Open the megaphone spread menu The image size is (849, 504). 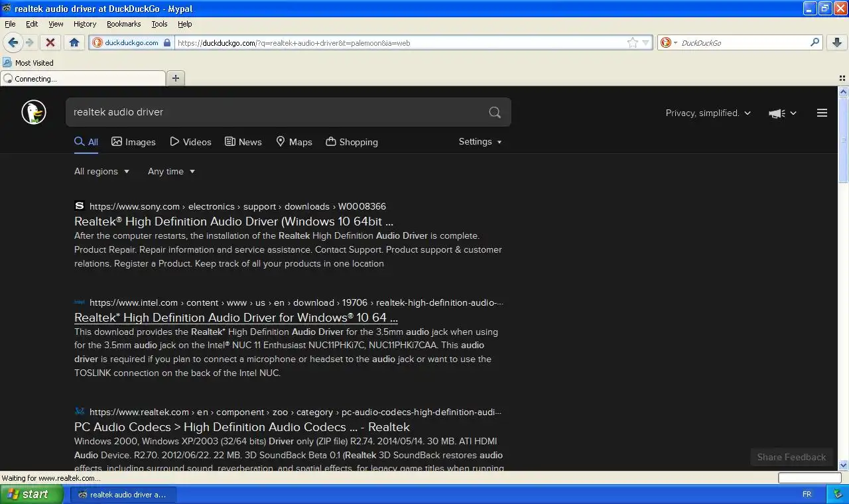coord(783,113)
